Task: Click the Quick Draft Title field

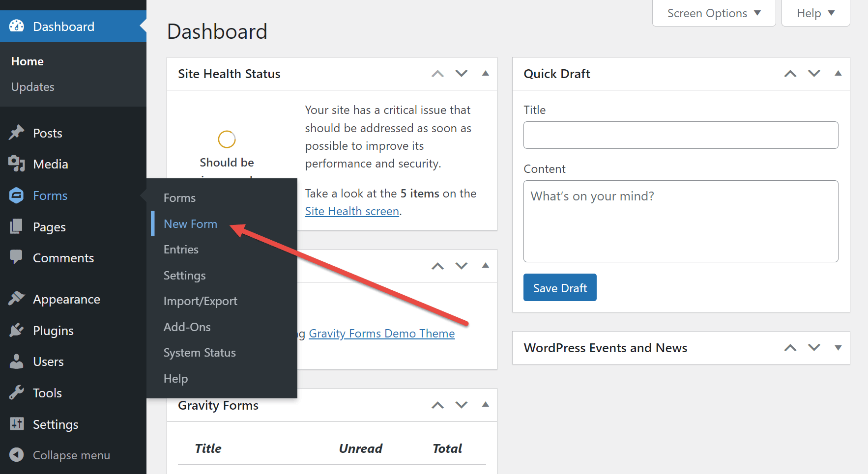Action: point(681,135)
